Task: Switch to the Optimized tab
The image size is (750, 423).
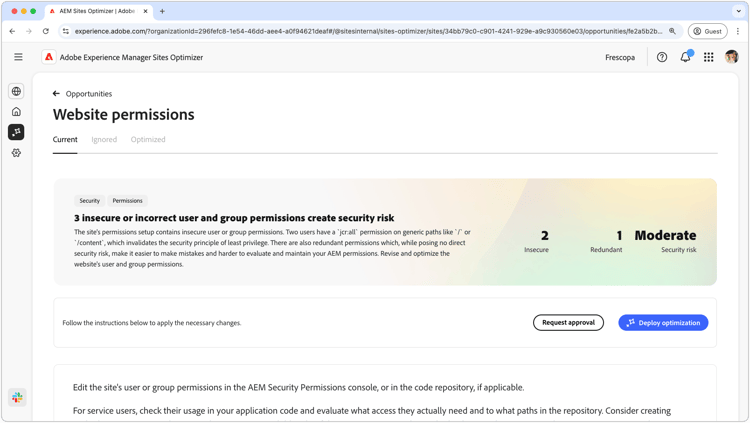Action: (148, 139)
